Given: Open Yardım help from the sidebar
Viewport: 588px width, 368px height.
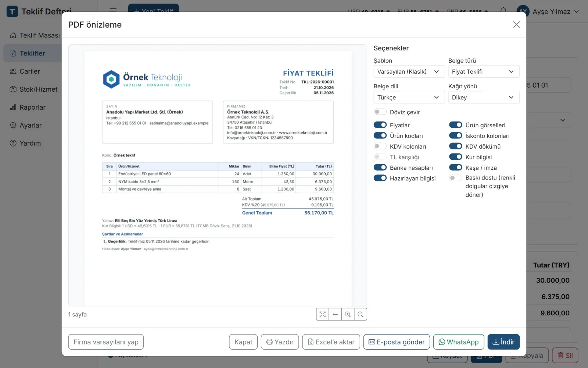Looking at the screenshot, I should click(x=32, y=144).
